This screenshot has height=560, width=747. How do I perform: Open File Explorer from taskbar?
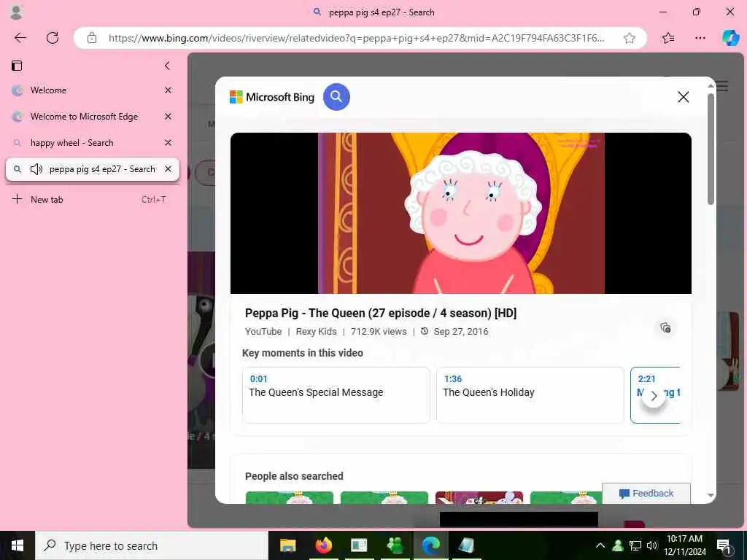[x=287, y=545]
